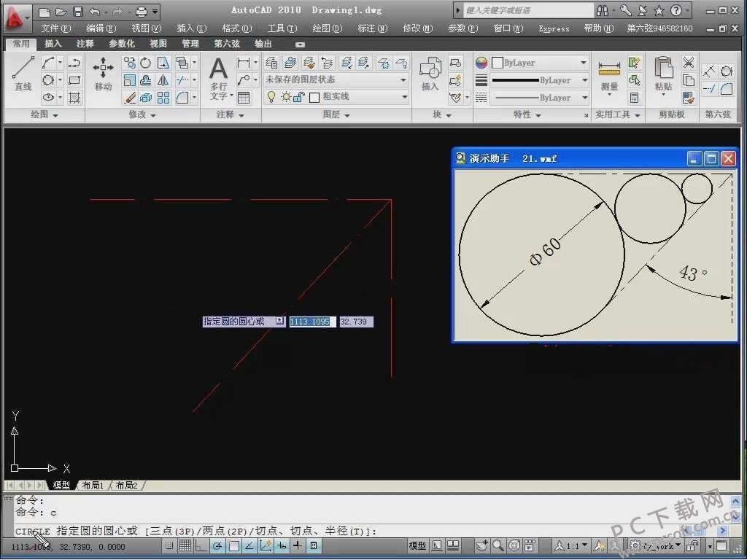Image resolution: width=747 pixels, height=560 pixels.
Task: Toggle Ortho mode in status bar
Action: coord(201,545)
